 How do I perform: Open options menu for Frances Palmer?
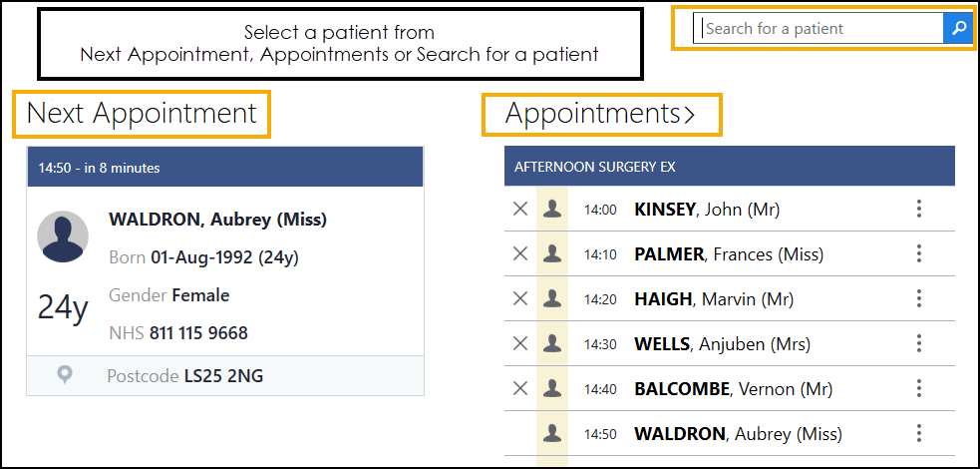919,254
